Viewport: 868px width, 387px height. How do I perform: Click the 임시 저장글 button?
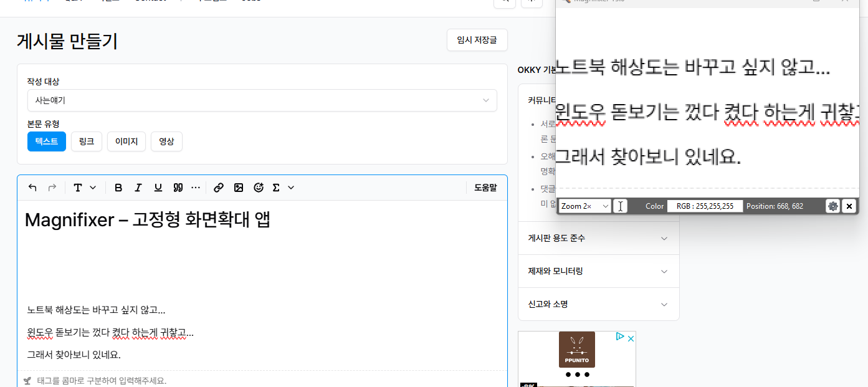[477, 40]
